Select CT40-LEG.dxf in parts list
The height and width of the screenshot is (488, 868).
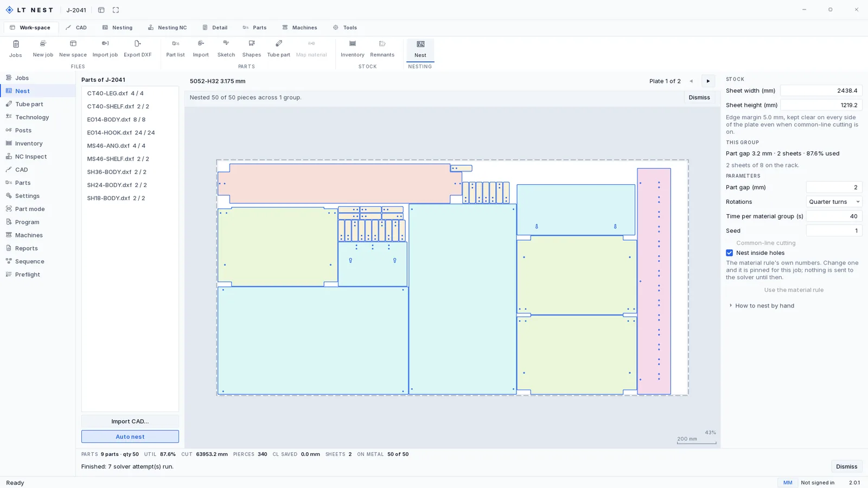(130, 93)
